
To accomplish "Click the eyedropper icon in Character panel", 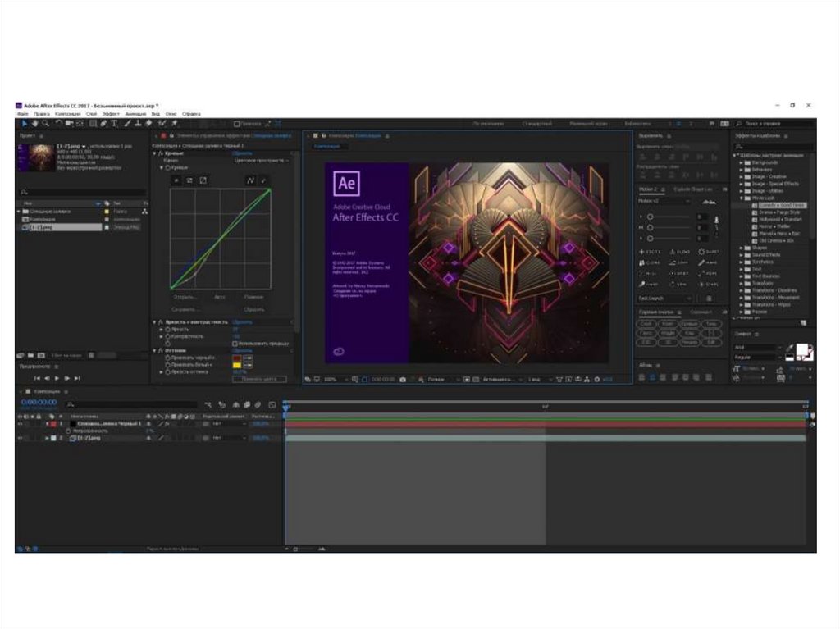I will coord(790,349).
